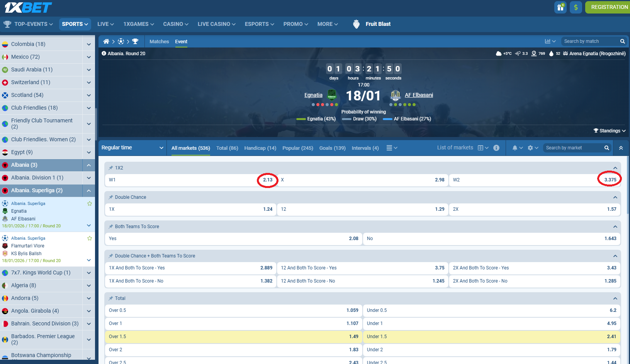The height and width of the screenshot is (364, 630).
Task: Switch to the Total (86) tab
Action: [x=227, y=148]
